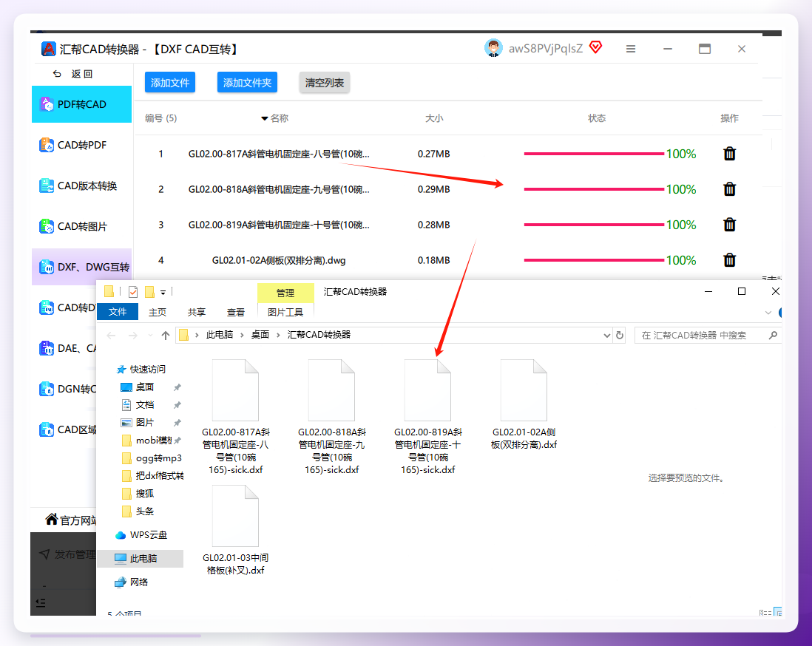This screenshot has height=646, width=812.
Task: Open 桌面 in quick access
Action: (144, 387)
